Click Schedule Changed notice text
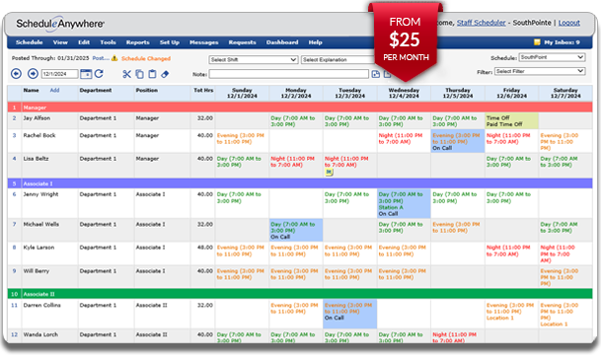The image size is (601, 364). (x=146, y=58)
